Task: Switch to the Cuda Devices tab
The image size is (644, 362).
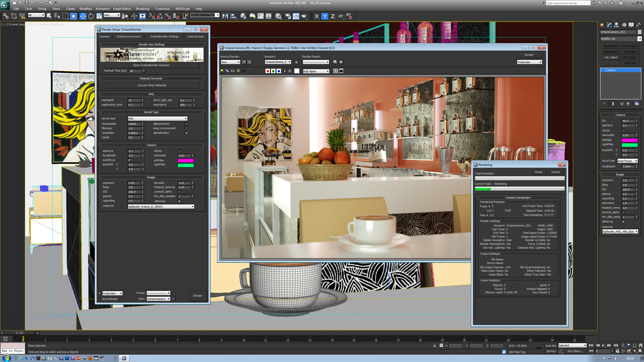Action: (195, 36)
